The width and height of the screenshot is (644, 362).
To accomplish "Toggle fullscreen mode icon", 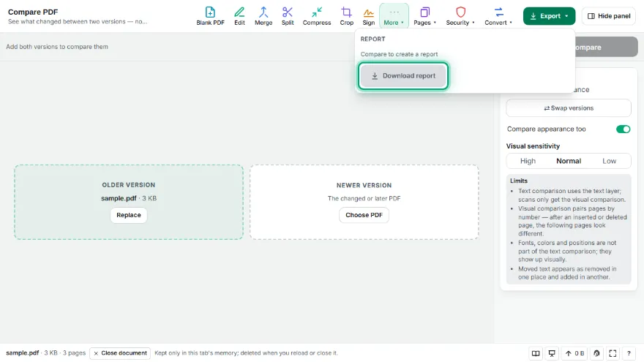I will (x=613, y=353).
